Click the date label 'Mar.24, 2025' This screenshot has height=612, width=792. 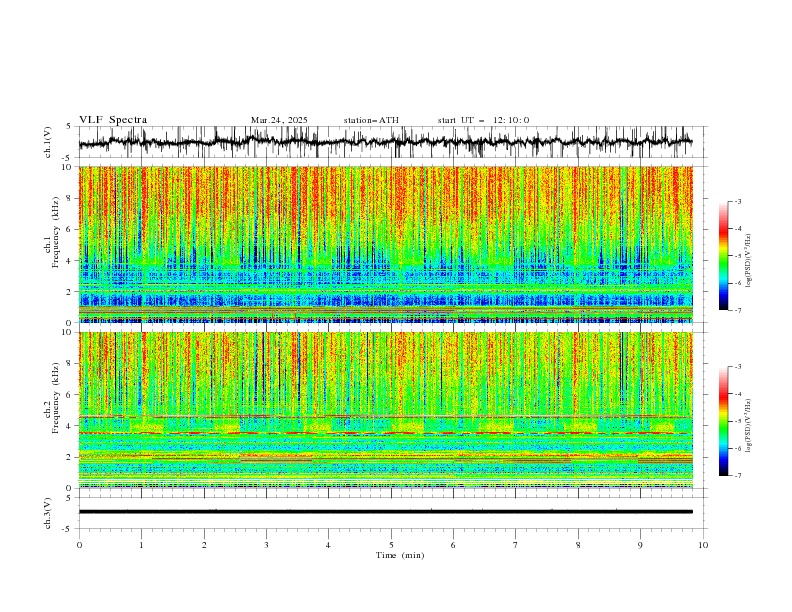[x=279, y=120]
